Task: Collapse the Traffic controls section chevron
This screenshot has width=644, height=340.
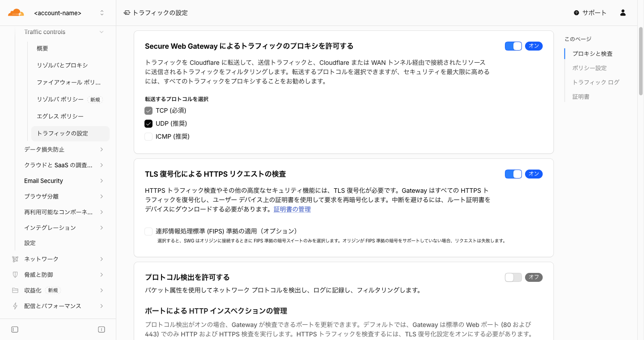Action: [x=102, y=32]
